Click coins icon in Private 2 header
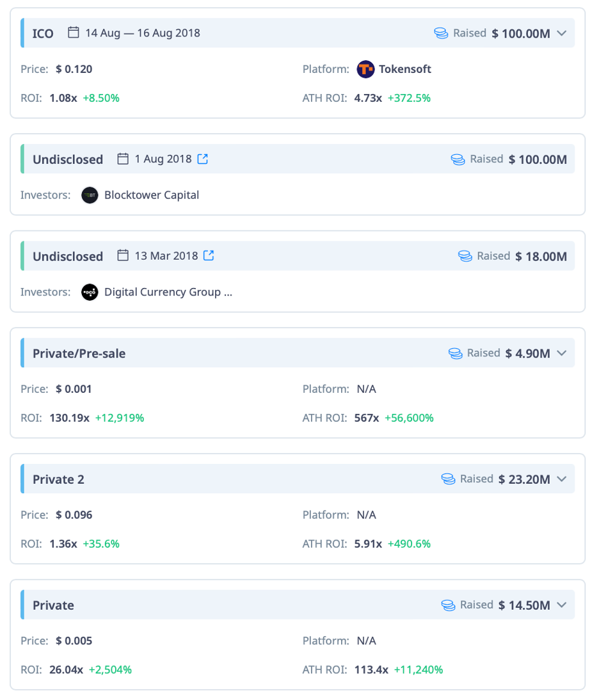599x700 pixels. pos(448,479)
